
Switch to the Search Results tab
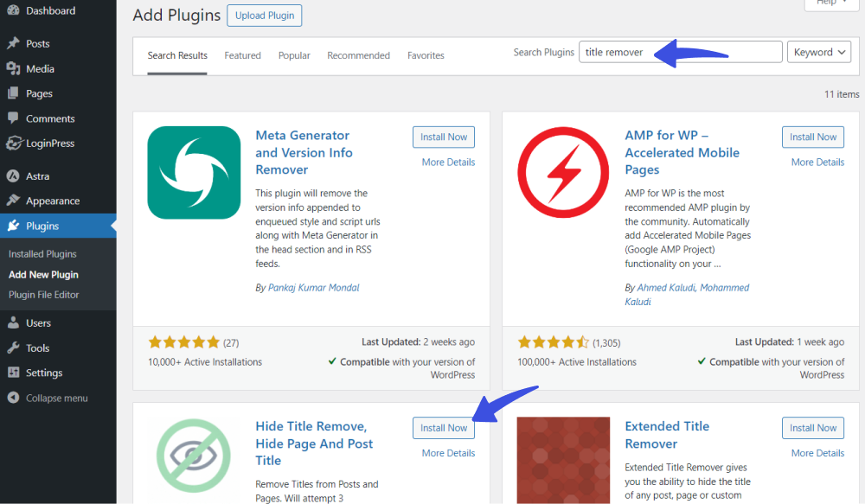[x=177, y=55]
